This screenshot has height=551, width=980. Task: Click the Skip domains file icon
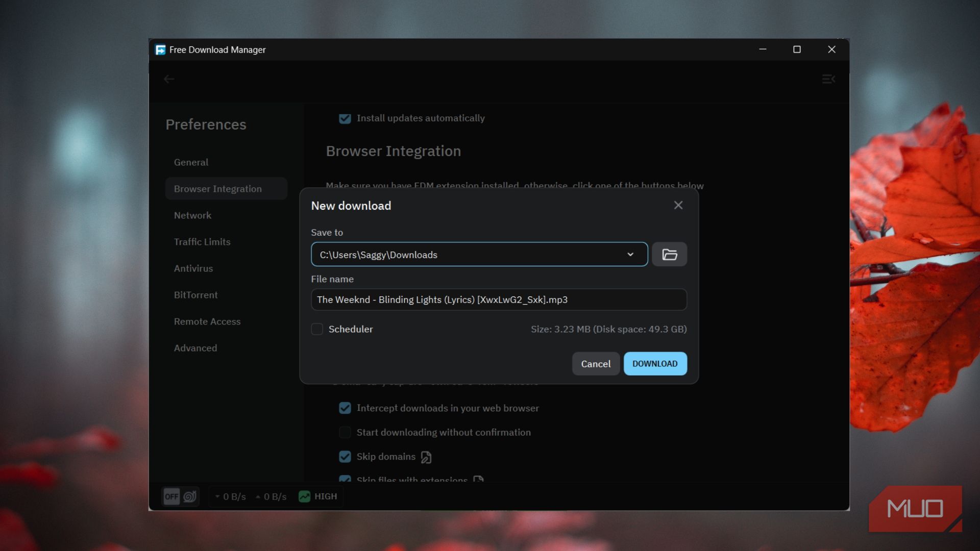coord(426,457)
